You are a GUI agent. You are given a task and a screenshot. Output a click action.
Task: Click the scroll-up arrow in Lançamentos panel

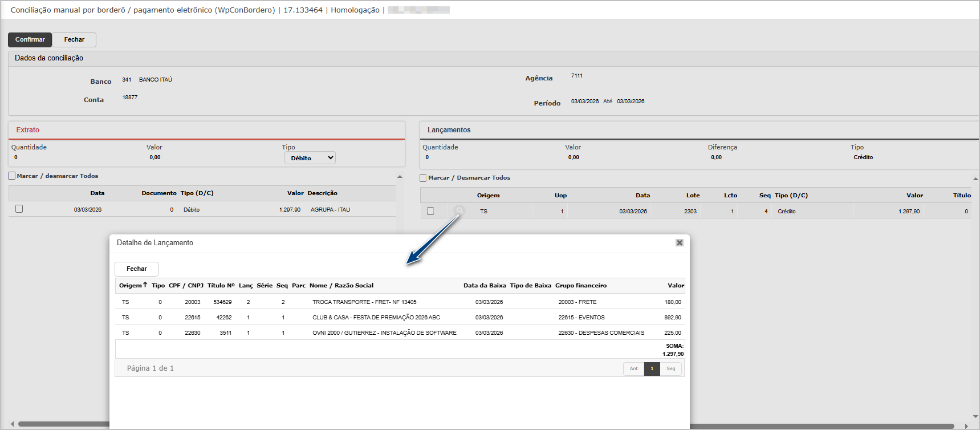(x=975, y=179)
